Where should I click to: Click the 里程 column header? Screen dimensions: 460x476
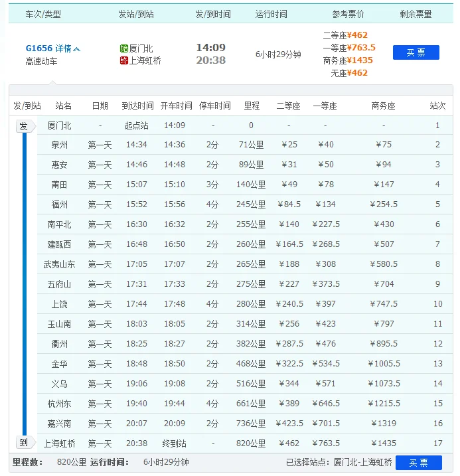251,106
